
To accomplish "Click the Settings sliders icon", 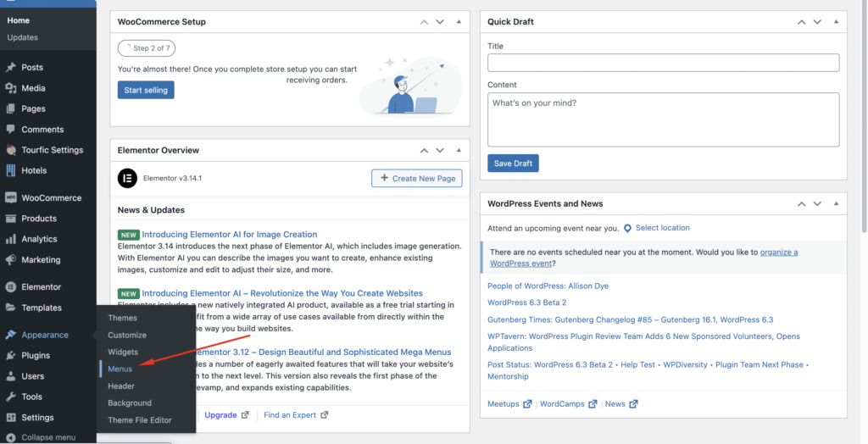I will coord(10,418).
